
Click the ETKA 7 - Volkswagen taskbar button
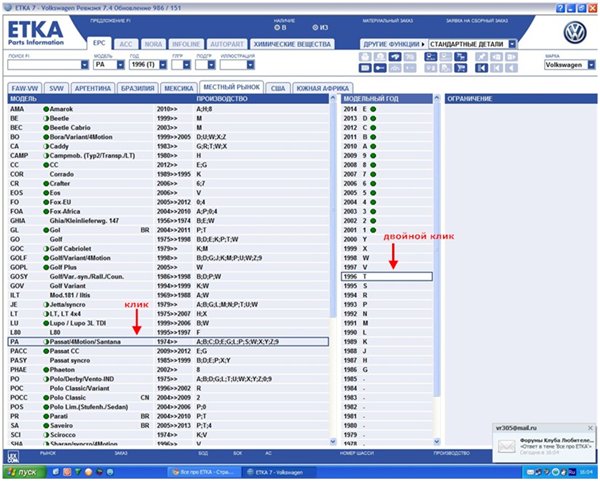click(279, 472)
